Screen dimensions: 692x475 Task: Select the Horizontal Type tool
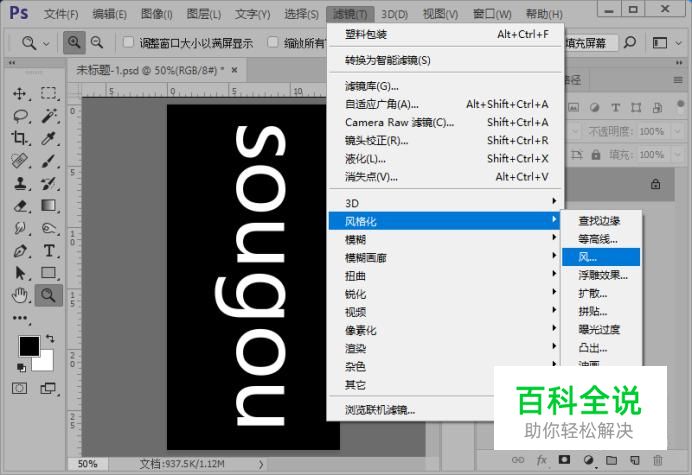[49, 251]
